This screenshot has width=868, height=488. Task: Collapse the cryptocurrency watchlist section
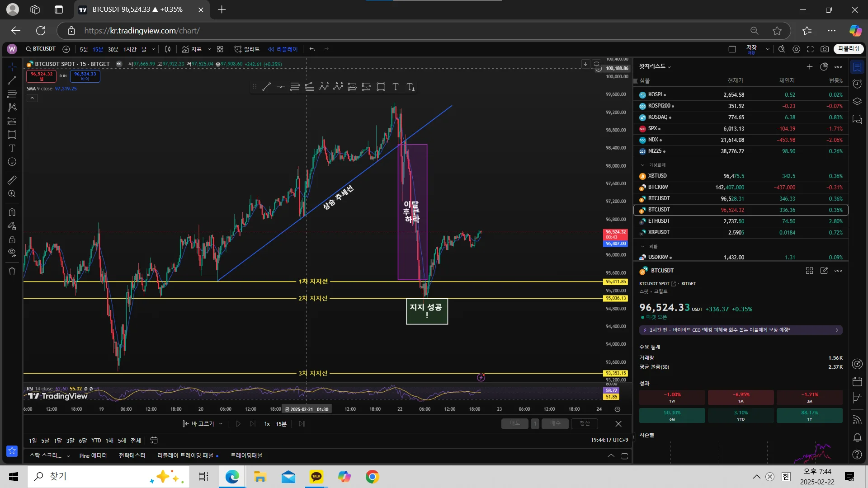coord(642,165)
